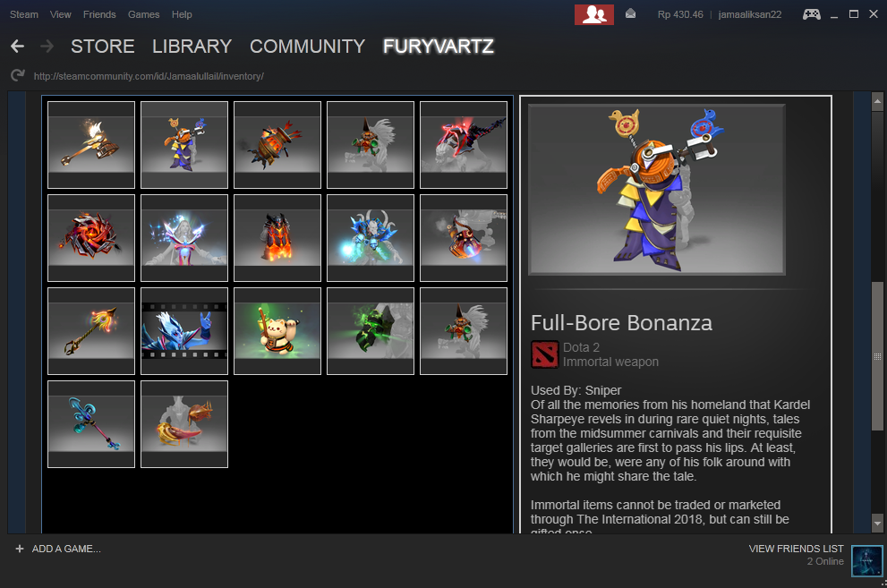The image size is (887, 588).
Task: Click the Full-Bore Bonanza item title
Action: [x=621, y=323]
